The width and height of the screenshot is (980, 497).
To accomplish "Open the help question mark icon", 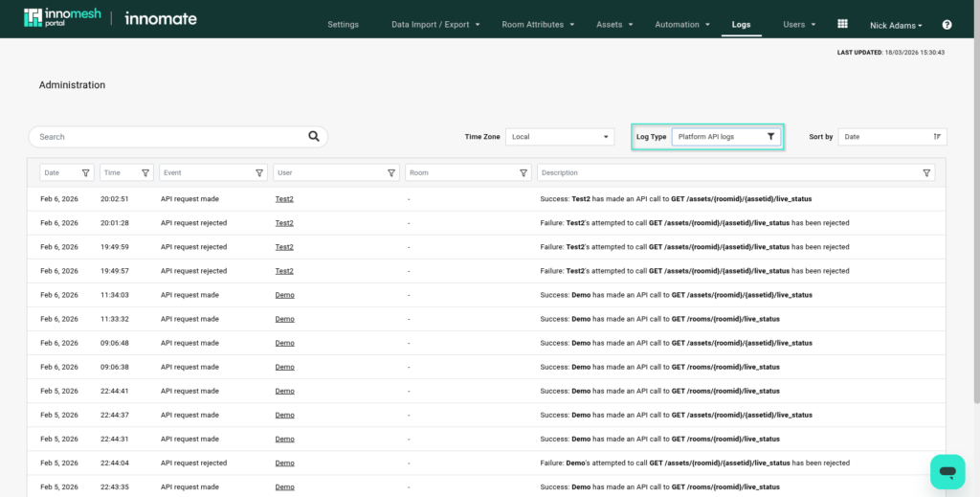I will tap(947, 25).
